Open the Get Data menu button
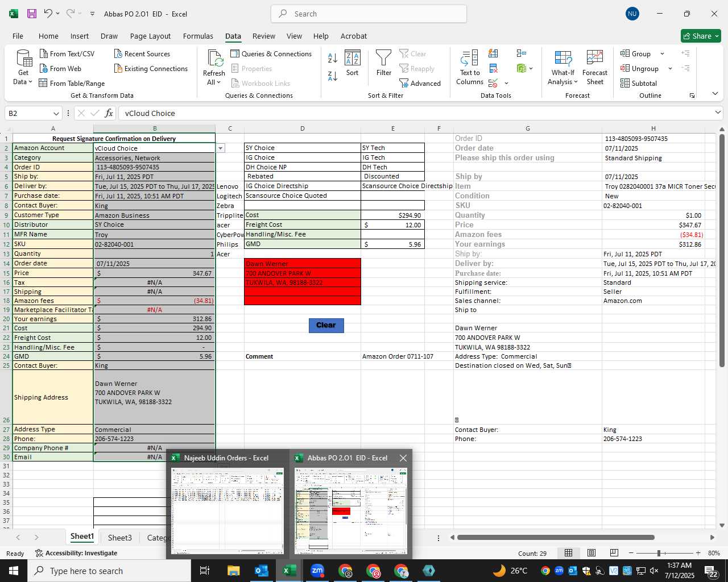The height and width of the screenshot is (582, 728). 23,68
